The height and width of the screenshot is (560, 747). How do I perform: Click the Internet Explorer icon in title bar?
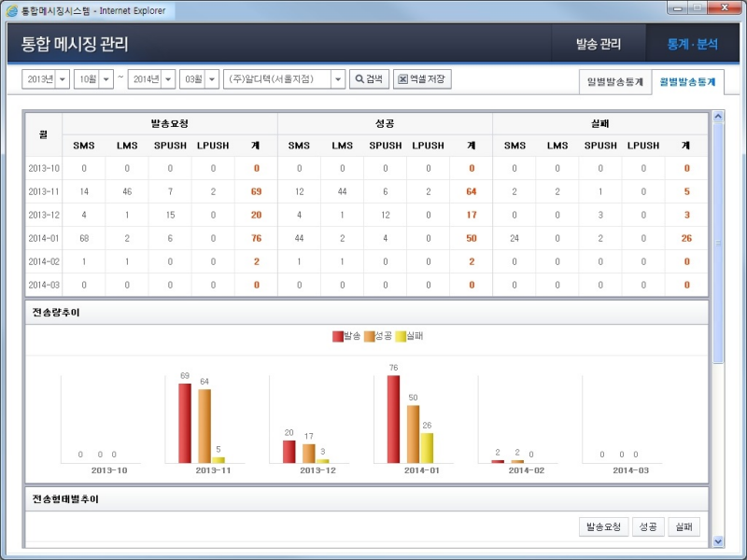coord(11,10)
